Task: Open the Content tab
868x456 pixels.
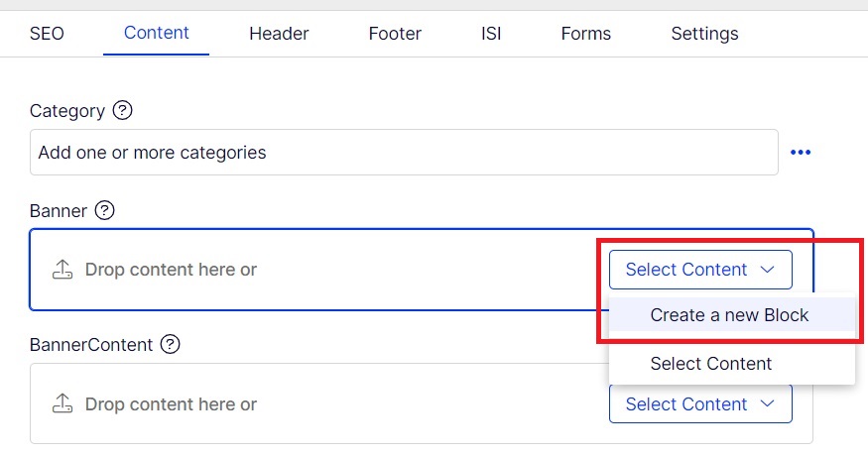Action: click(157, 33)
